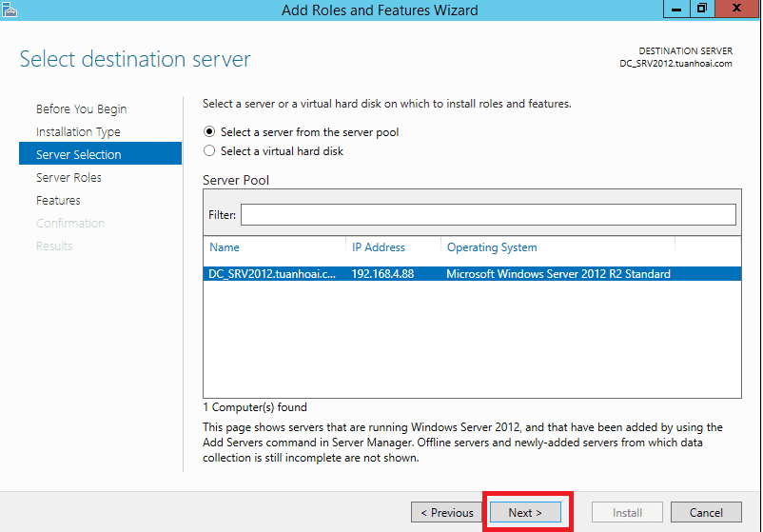Click the Next button
This screenshot has width=763, height=532.
525,513
